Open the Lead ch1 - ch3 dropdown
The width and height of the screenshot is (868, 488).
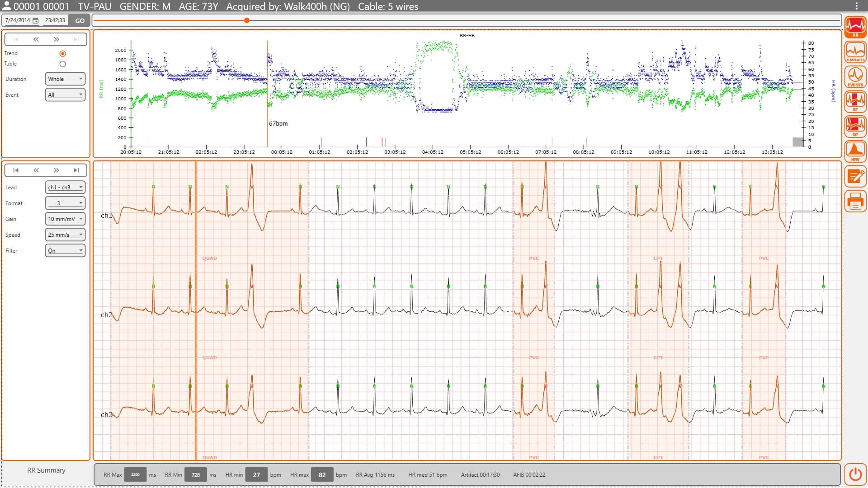pyautogui.click(x=65, y=187)
